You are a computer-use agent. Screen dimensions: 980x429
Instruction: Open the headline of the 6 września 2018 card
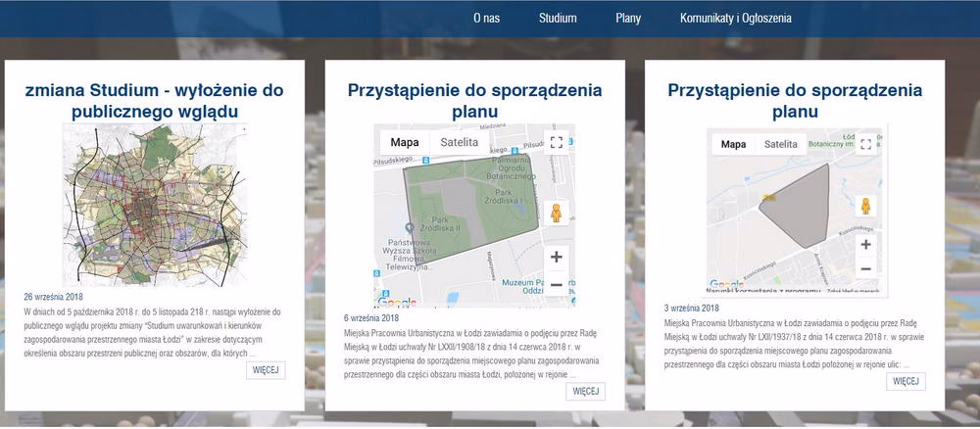click(474, 101)
